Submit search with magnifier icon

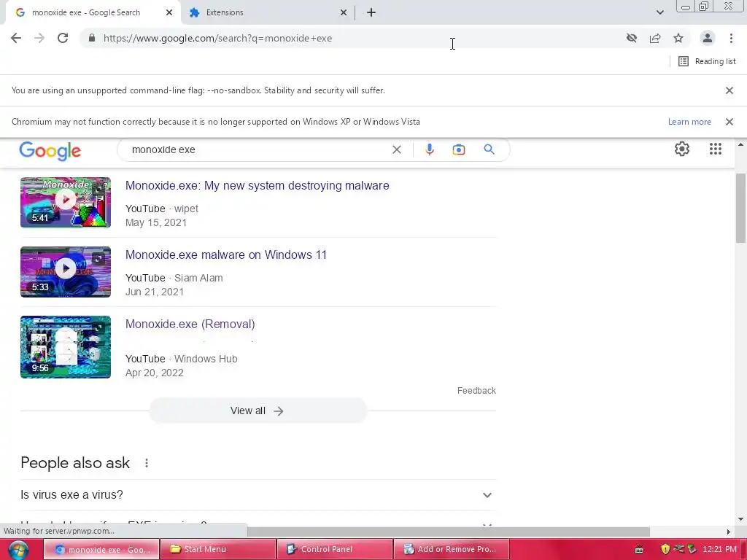(x=489, y=149)
